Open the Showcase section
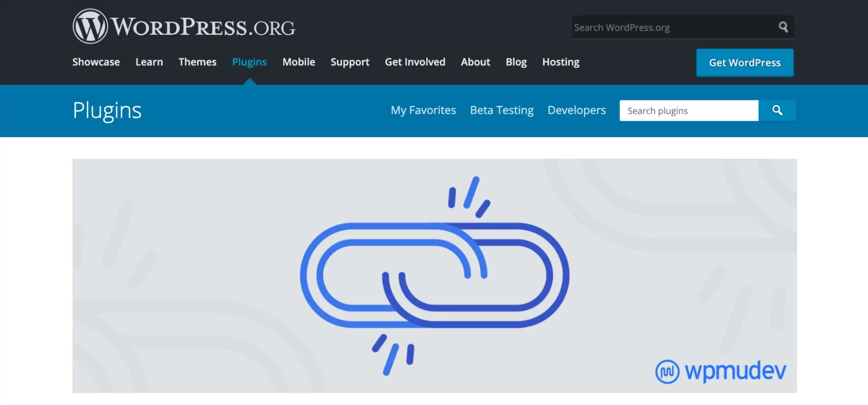This screenshot has width=868, height=405. pyautogui.click(x=96, y=62)
